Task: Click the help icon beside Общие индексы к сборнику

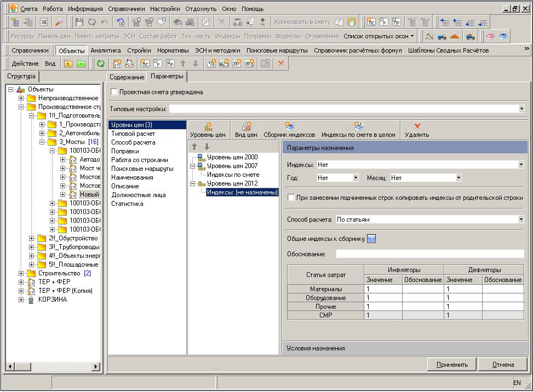Action: pyautogui.click(x=371, y=239)
